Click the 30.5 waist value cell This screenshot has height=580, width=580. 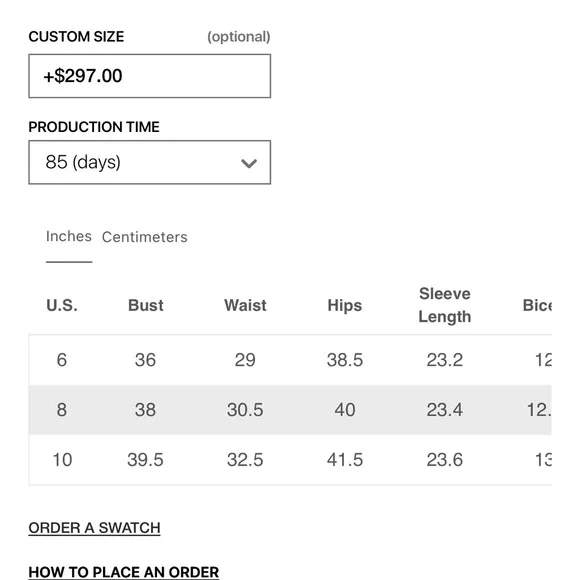point(245,410)
